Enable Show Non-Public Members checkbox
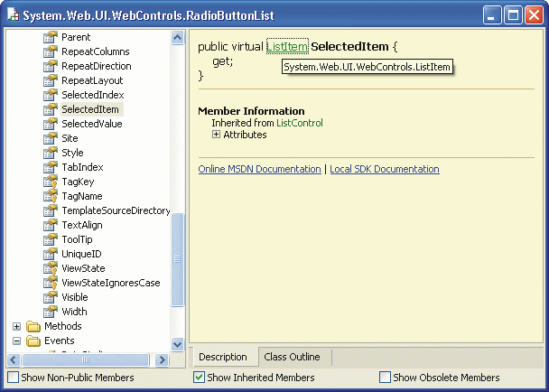The image size is (549, 392). (13, 378)
